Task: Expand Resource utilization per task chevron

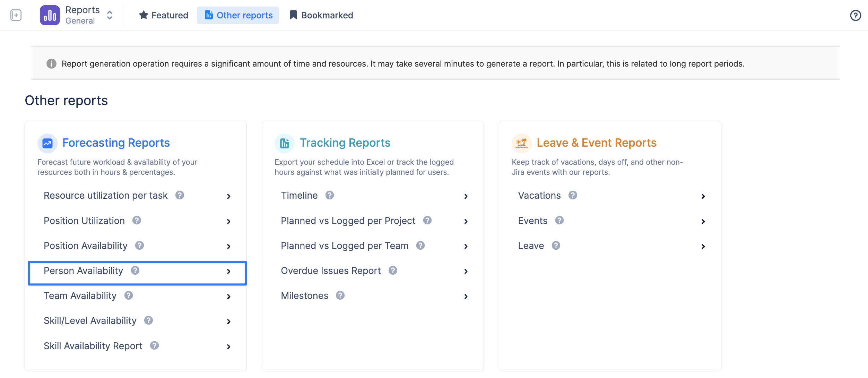Action: (228, 196)
